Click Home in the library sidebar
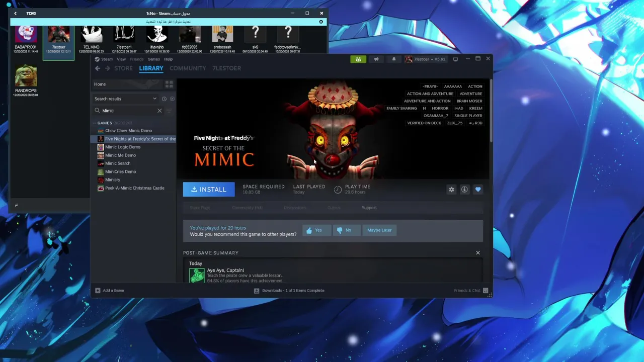The width and height of the screenshot is (644, 362). point(100,84)
